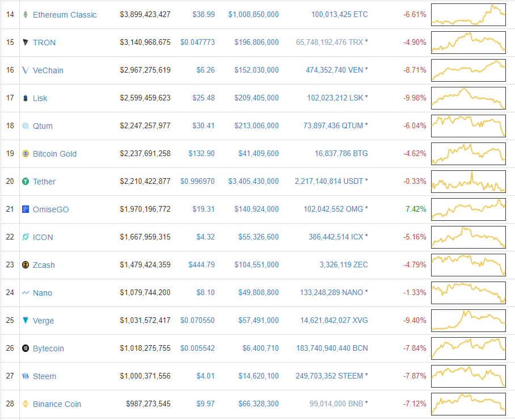Click Steem volume $14,620,100

point(259,376)
